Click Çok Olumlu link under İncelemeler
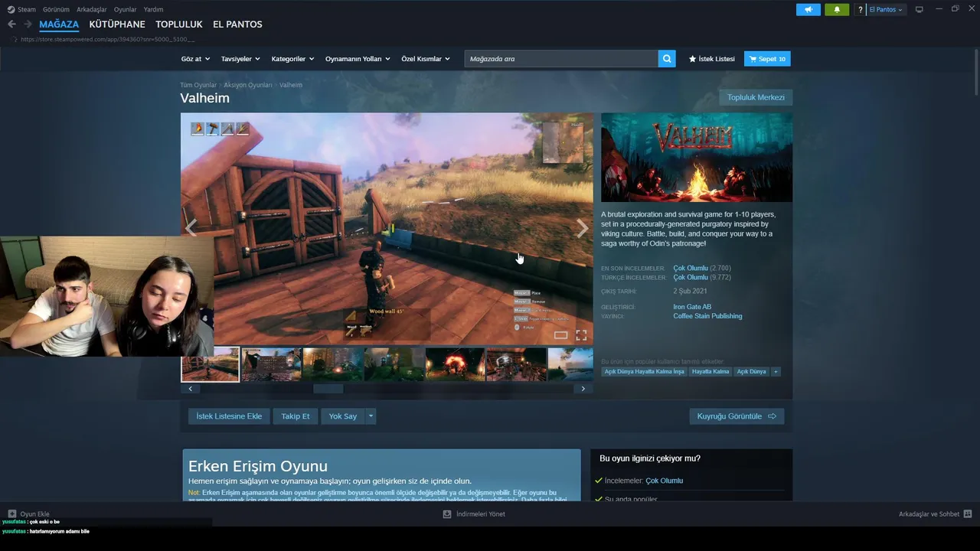 664,481
